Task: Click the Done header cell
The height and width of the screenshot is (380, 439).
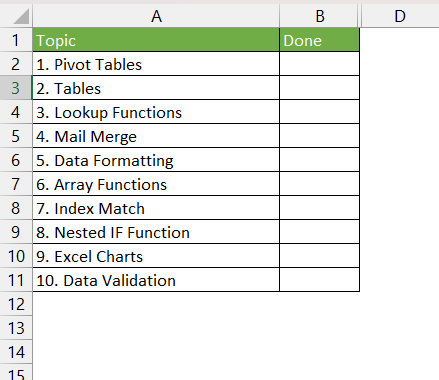Action: tap(319, 40)
